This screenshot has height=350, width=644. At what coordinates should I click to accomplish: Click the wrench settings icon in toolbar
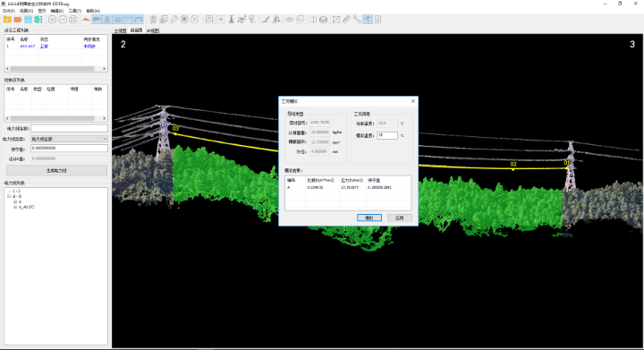(x=174, y=20)
